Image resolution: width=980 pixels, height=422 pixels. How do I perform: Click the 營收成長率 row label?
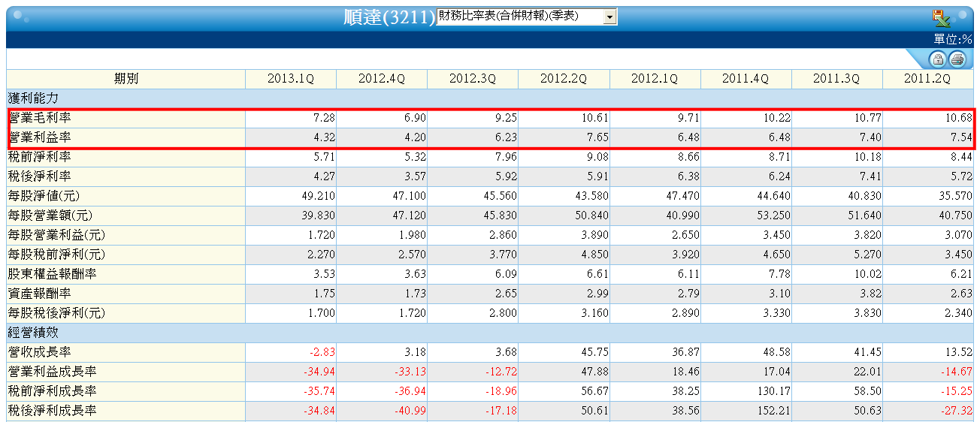(x=41, y=352)
